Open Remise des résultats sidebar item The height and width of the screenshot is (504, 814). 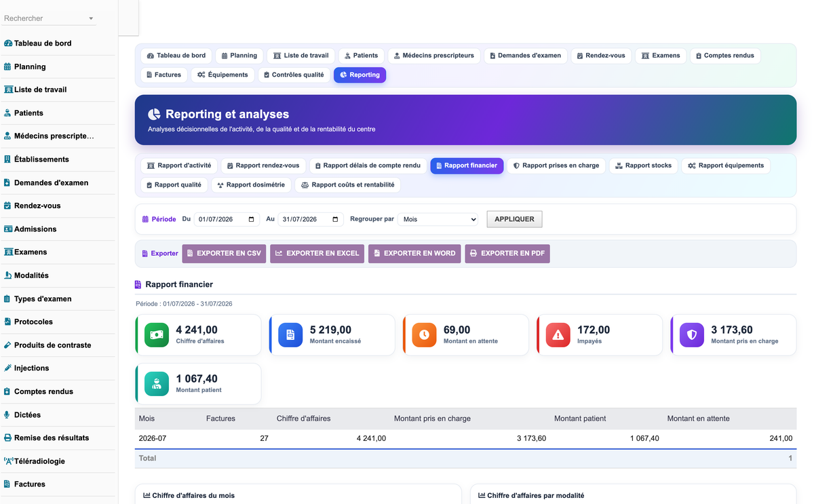pyautogui.click(x=47, y=438)
